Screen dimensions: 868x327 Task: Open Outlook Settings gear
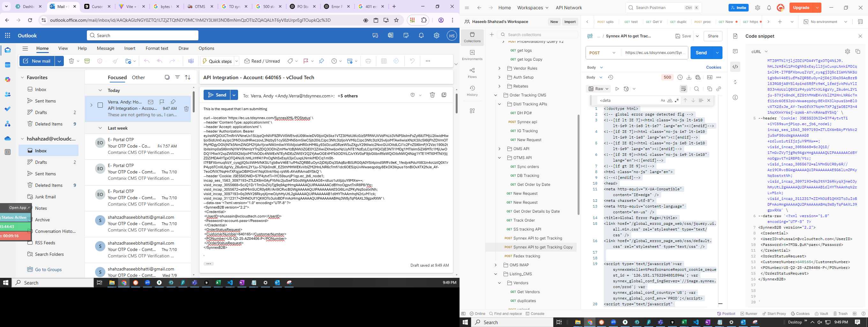tap(436, 35)
